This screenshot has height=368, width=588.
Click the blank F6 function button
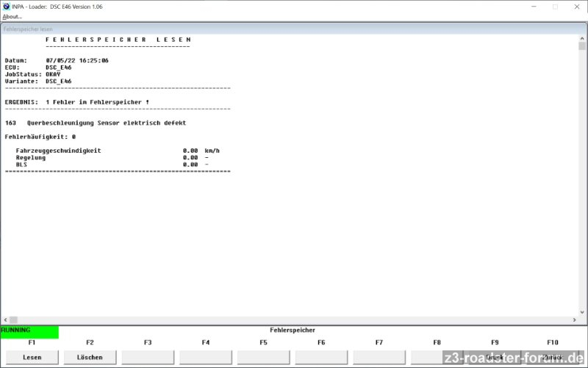pyautogui.click(x=321, y=357)
